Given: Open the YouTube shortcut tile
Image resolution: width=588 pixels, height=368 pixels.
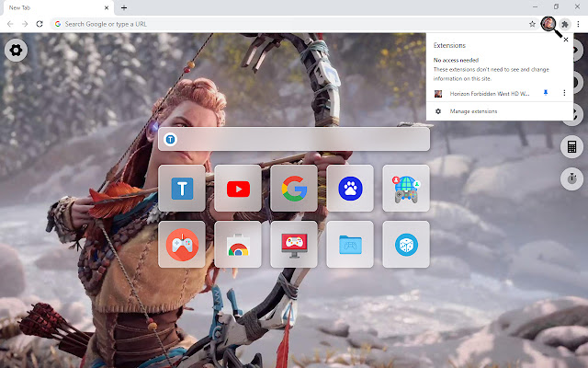Looking at the screenshot, I should (238, 188).
